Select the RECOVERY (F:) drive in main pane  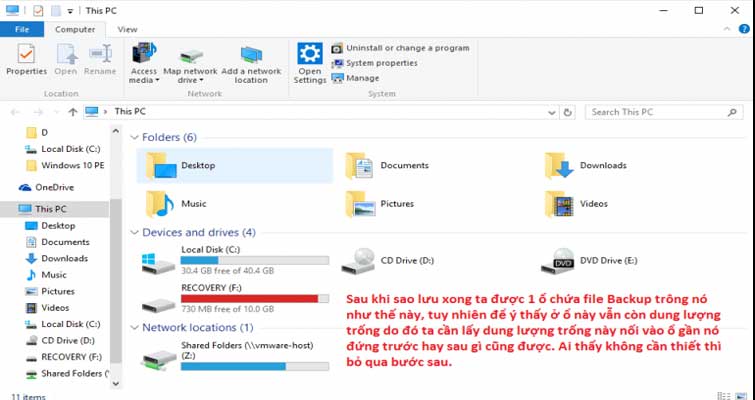click(235, 299)
